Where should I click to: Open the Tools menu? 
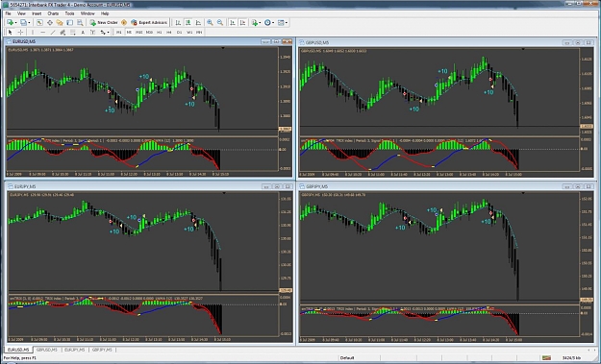tap(69, 13)
